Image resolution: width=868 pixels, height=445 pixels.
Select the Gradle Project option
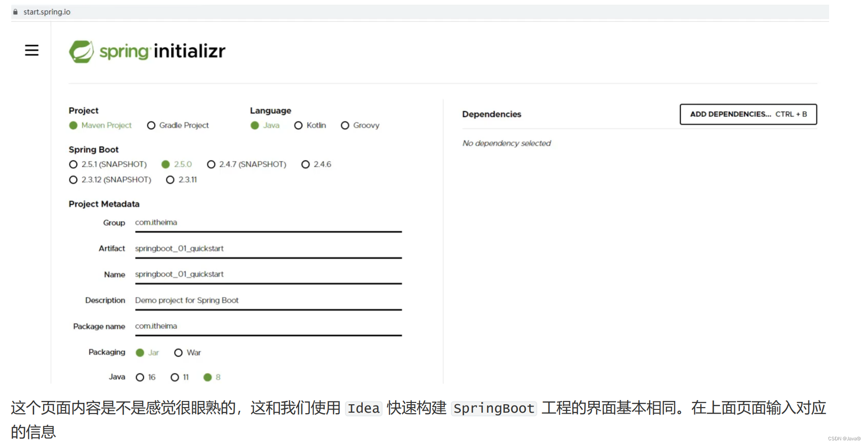click(x=151, y=125)
